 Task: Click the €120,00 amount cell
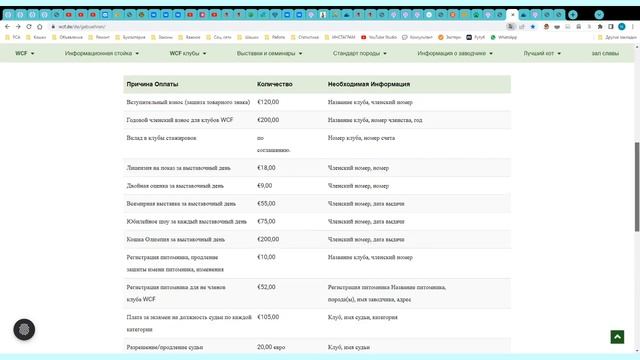[x=268, y=102]
